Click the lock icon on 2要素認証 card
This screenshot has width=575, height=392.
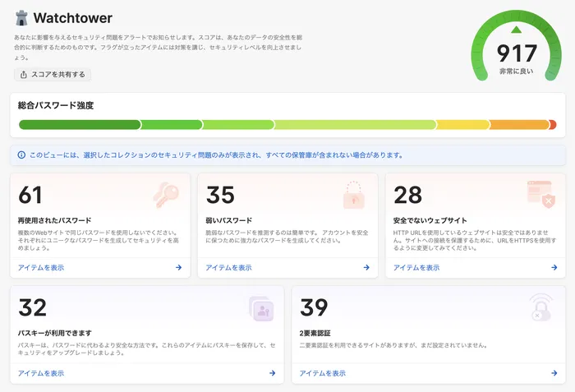click(541, 307)
